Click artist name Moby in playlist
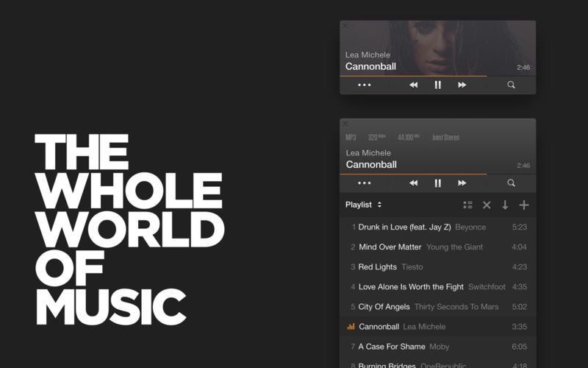Viewport: 588px width, 368px height. [x=439, y=346]
